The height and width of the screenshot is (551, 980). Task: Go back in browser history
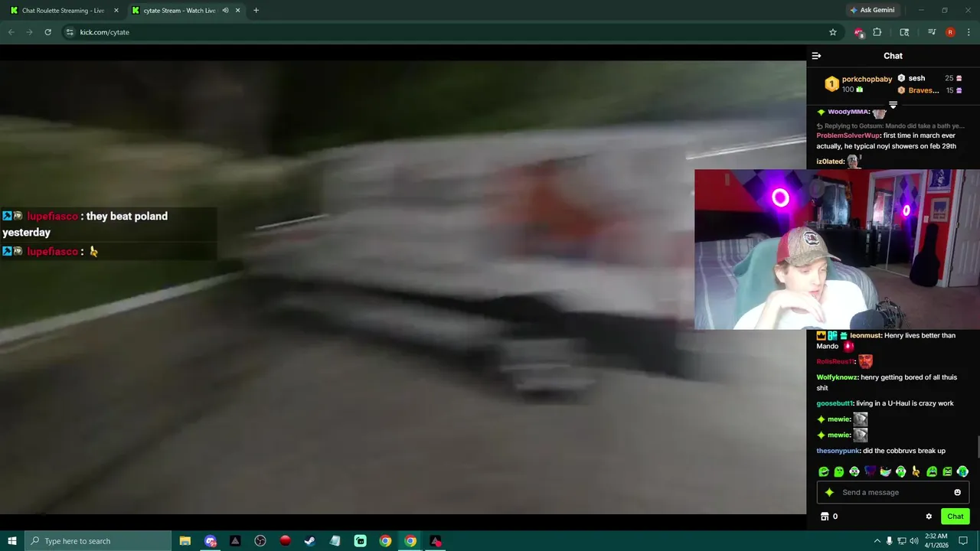pos(11,32)
